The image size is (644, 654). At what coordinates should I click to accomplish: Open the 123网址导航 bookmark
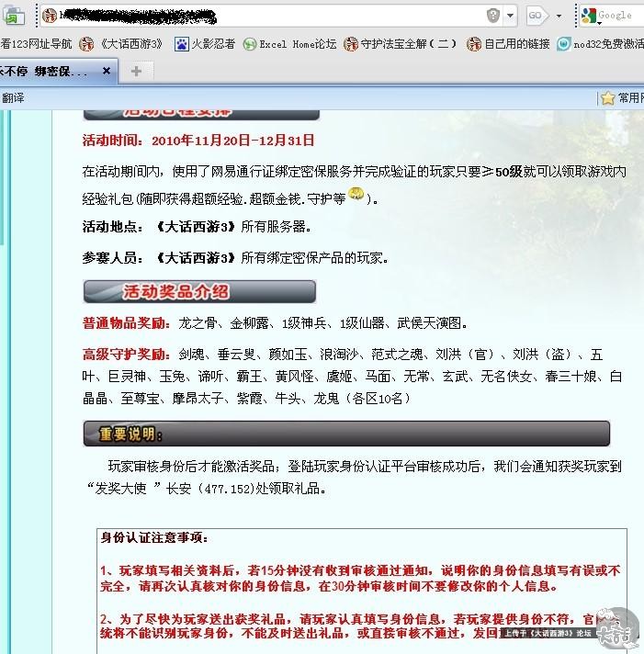pos(36,44)
